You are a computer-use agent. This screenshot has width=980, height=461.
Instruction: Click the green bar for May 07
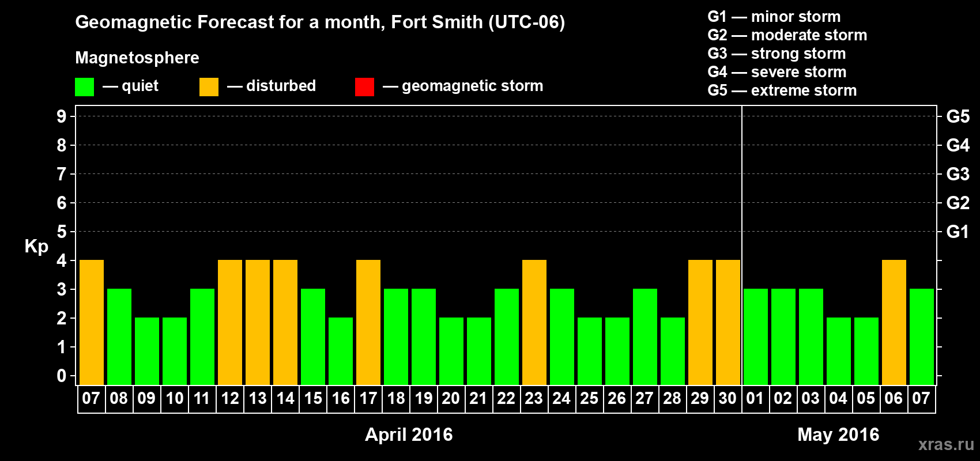tap(922, 337)
